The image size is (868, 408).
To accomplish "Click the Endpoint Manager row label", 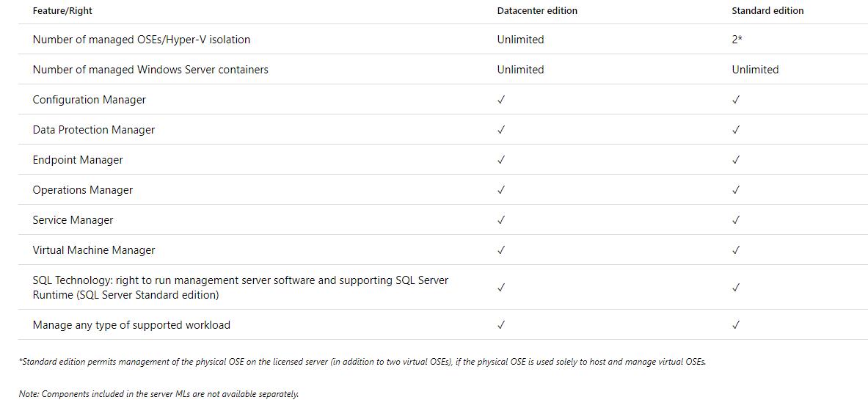I will (x=78, y=160).
